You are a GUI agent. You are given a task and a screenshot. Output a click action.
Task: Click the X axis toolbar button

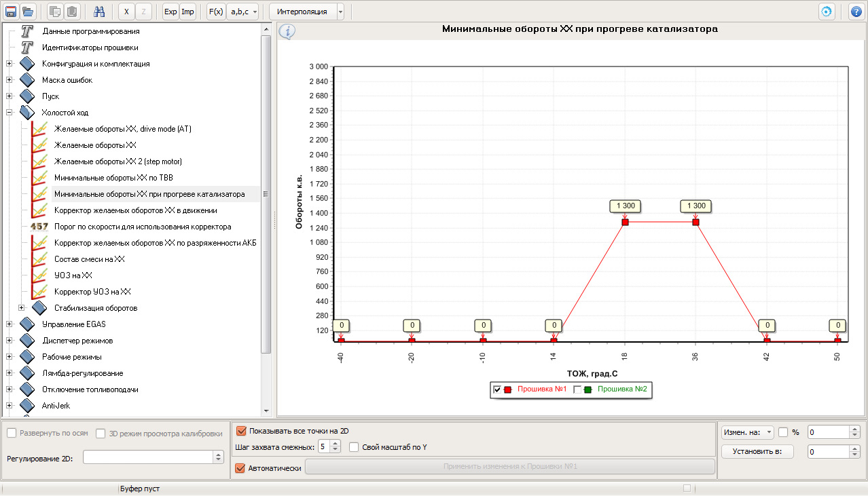126,12
